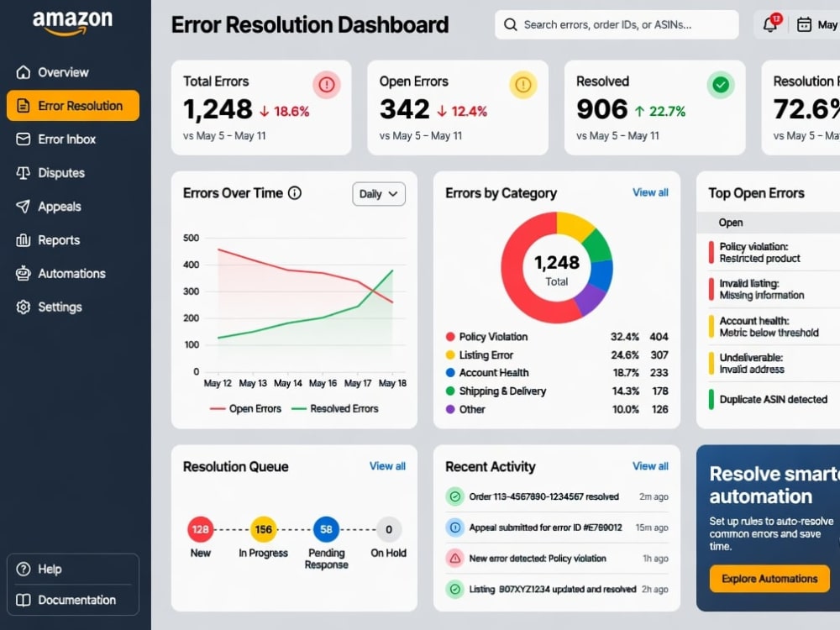View all Errors by Category

650,192
